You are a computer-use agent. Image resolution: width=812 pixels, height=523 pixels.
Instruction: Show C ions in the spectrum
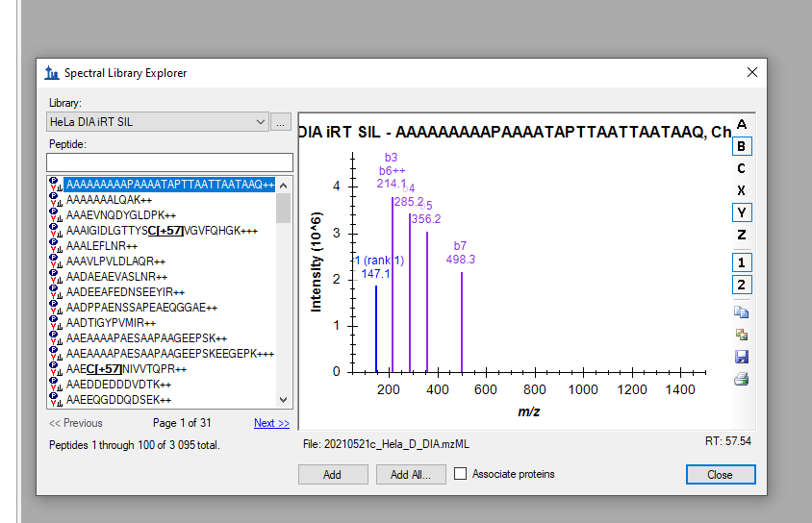742,169
